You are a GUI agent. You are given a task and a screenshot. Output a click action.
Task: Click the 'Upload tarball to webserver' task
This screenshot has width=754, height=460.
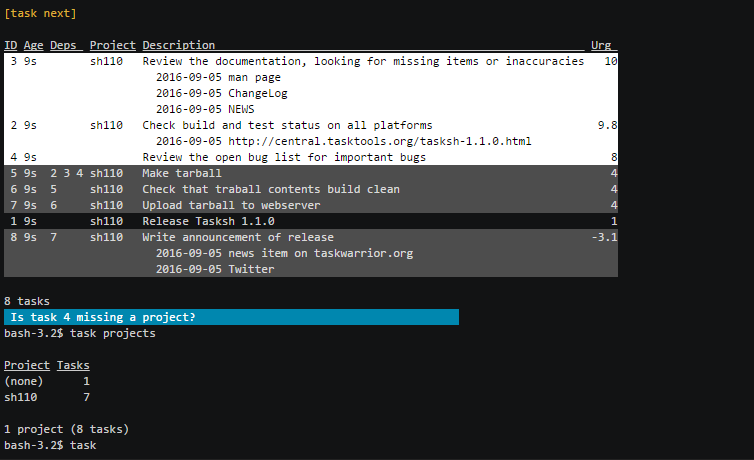point(231,205)
